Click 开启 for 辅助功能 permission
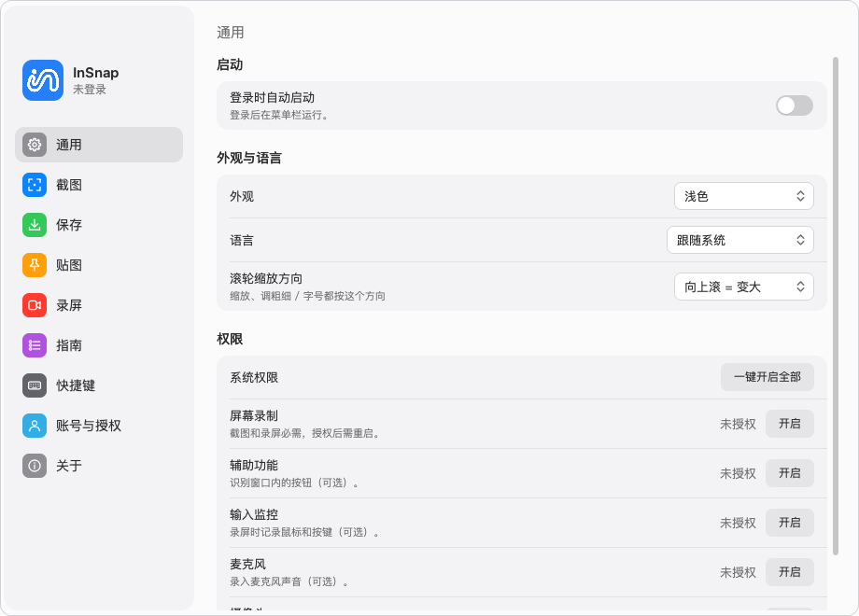This screenshot has width=859, height=616. (789, 472)
